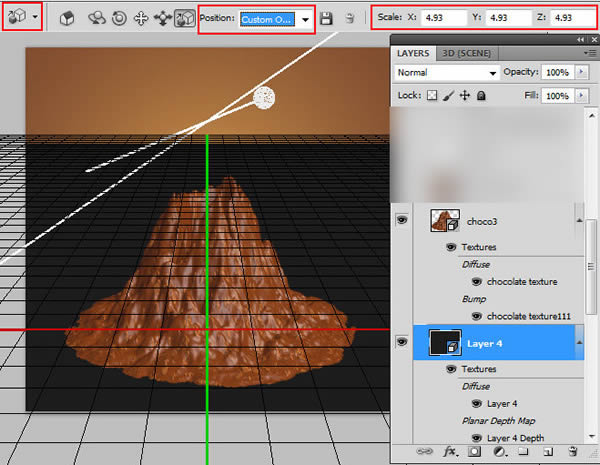Hide the chocolate texture111 bump map

coord(476,316)
